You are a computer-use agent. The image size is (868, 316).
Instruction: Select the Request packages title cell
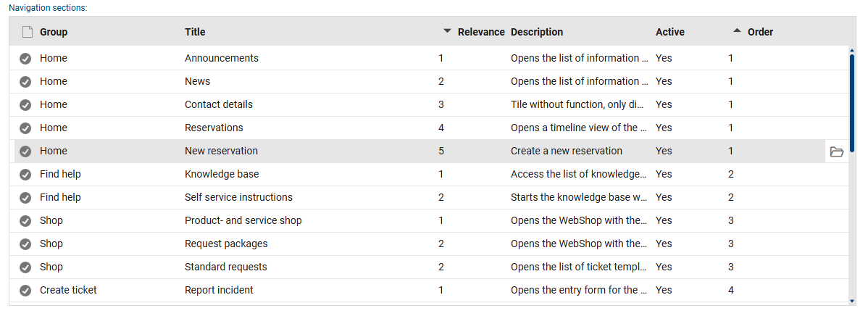pyautogui.click(x=226, y=244)
